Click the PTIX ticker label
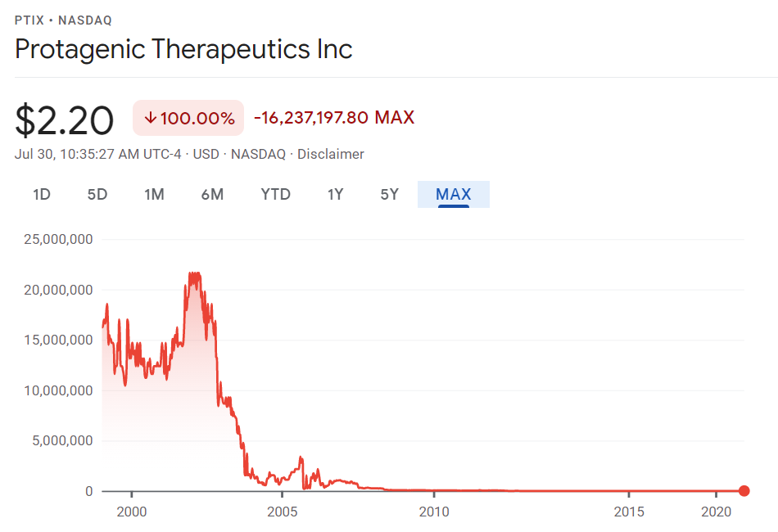The image size is (778, 532). (30, 20)
